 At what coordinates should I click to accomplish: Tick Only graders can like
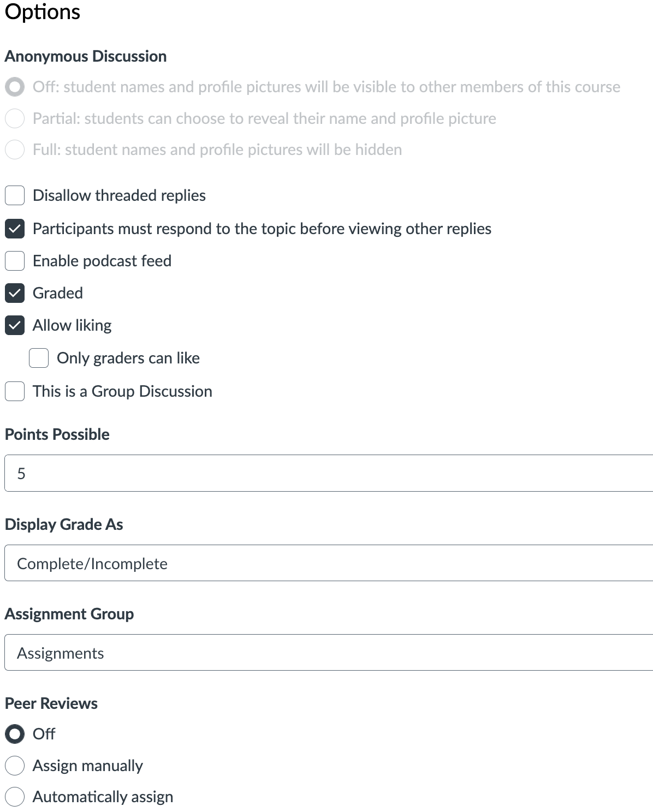(39, 358)
